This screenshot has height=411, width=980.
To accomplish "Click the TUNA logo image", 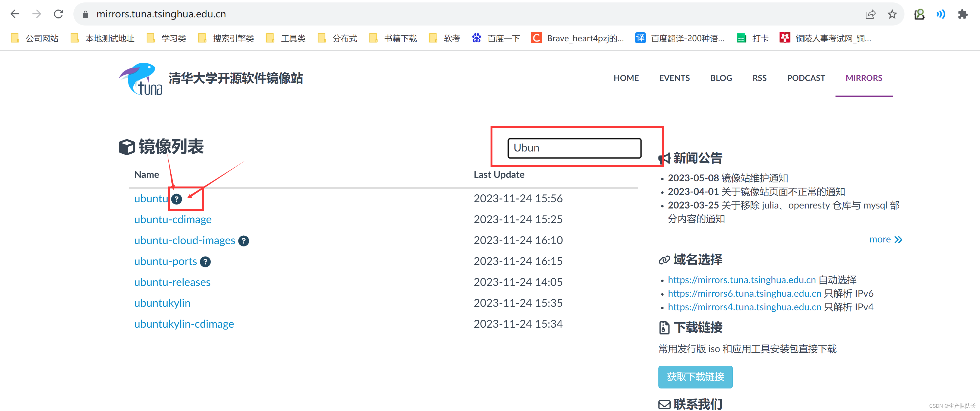I will coord(141,79).
